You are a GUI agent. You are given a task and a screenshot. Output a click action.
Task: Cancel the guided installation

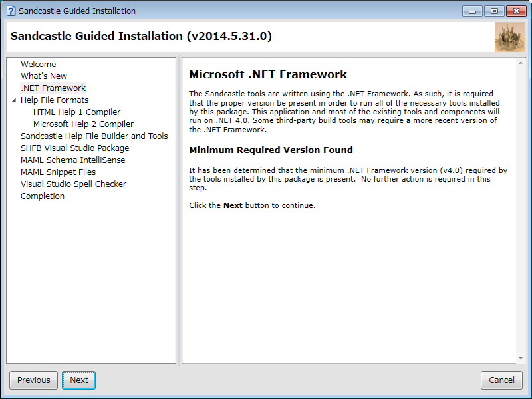tap(501, 380)
